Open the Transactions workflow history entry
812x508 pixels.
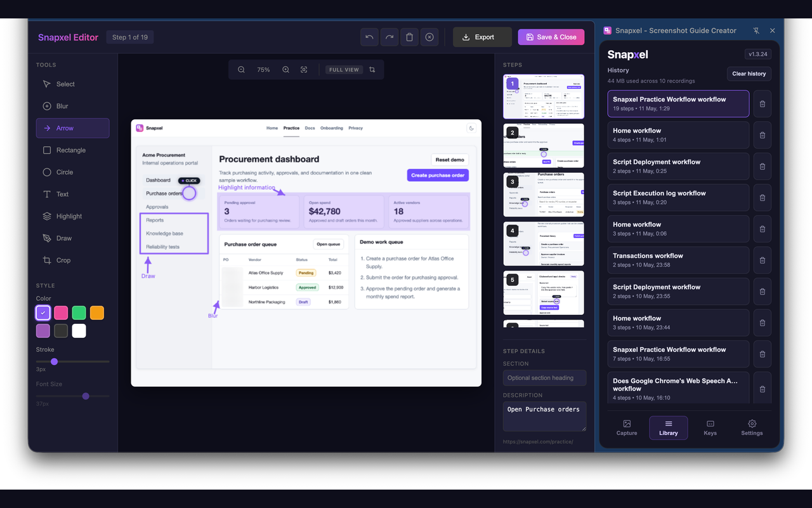coord(678,260)
